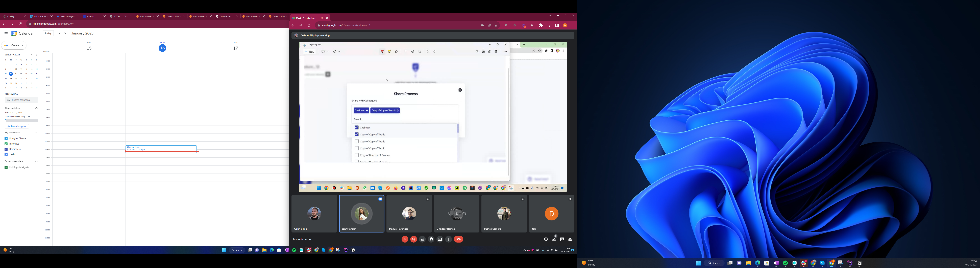Turn on captions in the Meet call
Screen dimensions: 980x268
(422, 239)
